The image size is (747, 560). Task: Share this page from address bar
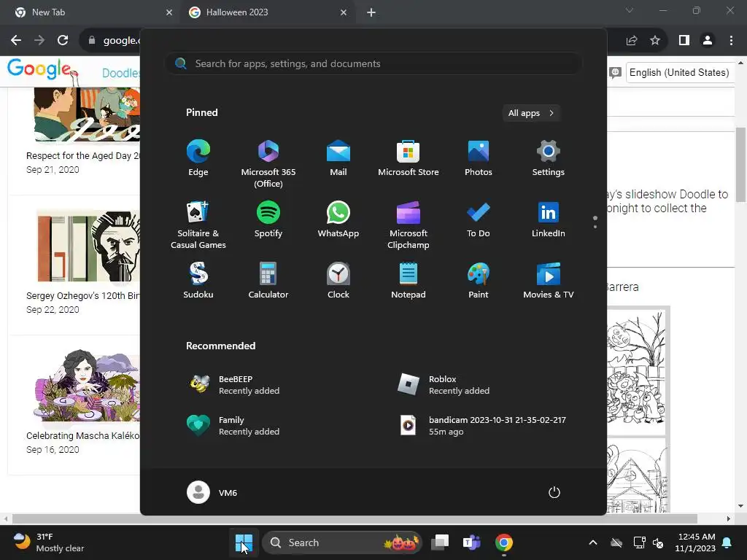click(632, 41)
